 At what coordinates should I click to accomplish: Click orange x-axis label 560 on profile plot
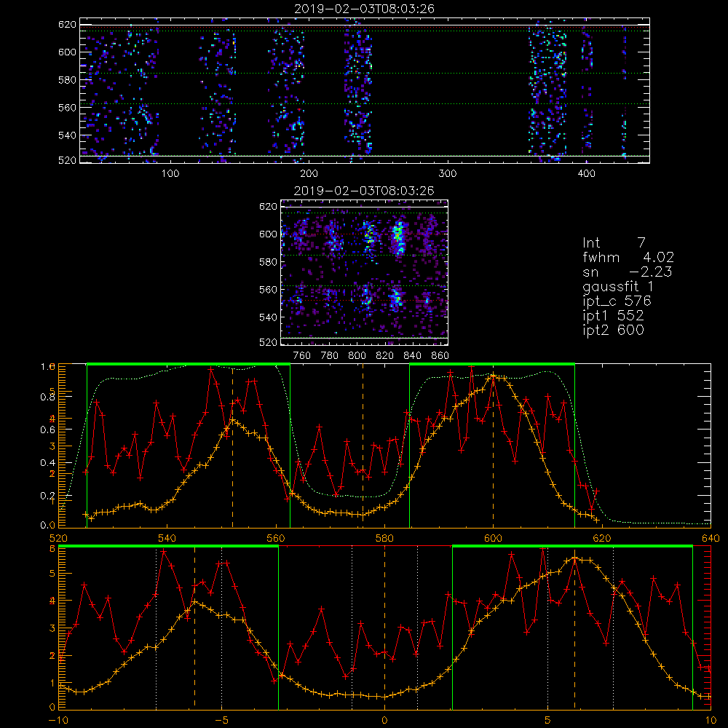[x=276, y=539]
